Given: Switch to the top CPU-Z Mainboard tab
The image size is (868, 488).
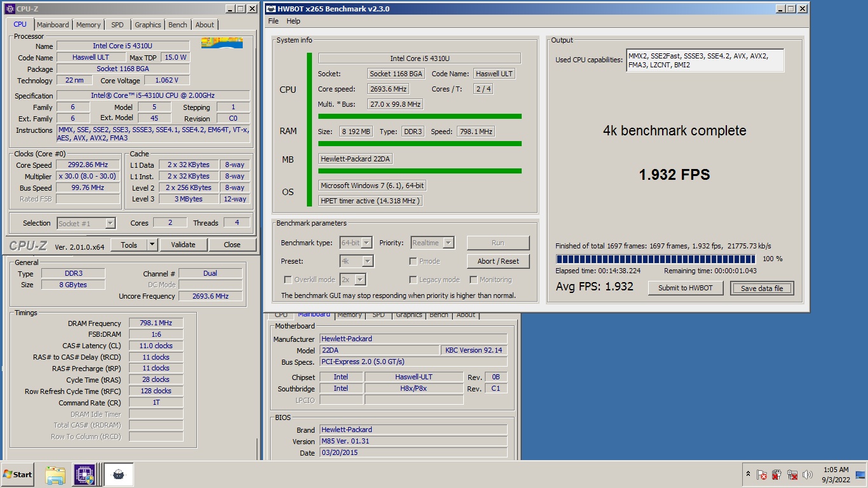Looking at the screenshot, I should pos(53,25).
